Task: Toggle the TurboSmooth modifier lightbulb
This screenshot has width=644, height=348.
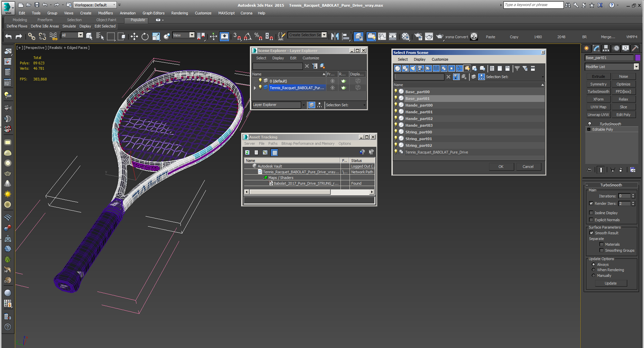Action: [x=590, y=124]
